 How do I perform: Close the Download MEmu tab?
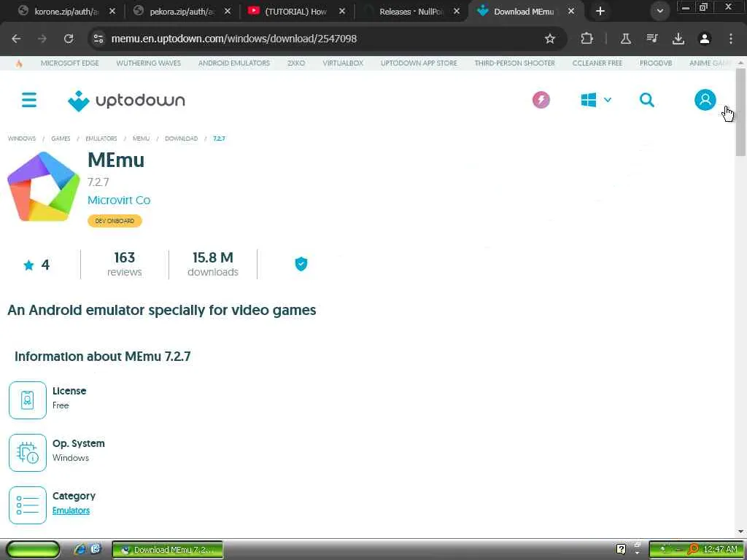pos(570,11)
